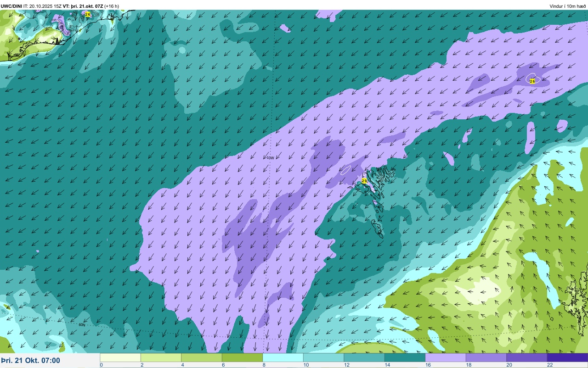Click the 8–10 m/s pale cyan legend swatch
This screenshot has width=588, height=368.
coord(283,357)
